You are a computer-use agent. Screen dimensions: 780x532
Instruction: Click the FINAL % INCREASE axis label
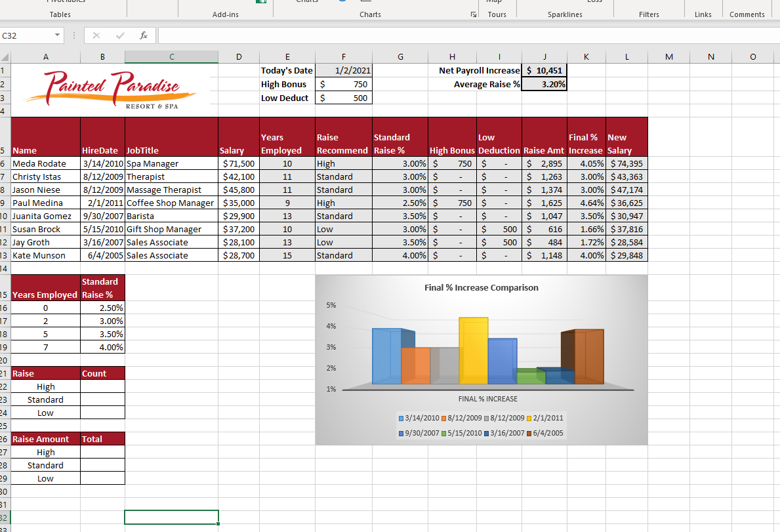click(x=487, y=399)
